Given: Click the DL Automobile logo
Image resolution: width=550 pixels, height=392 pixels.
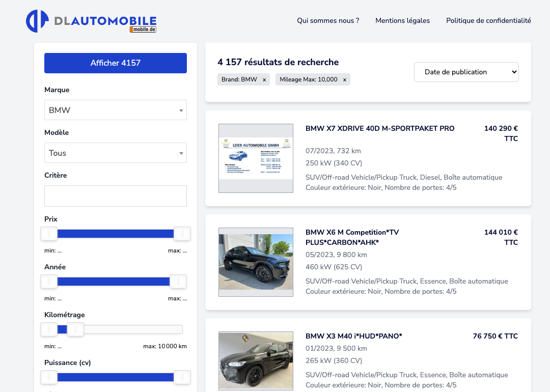Looking at the screenshot, I should point(91,21).
